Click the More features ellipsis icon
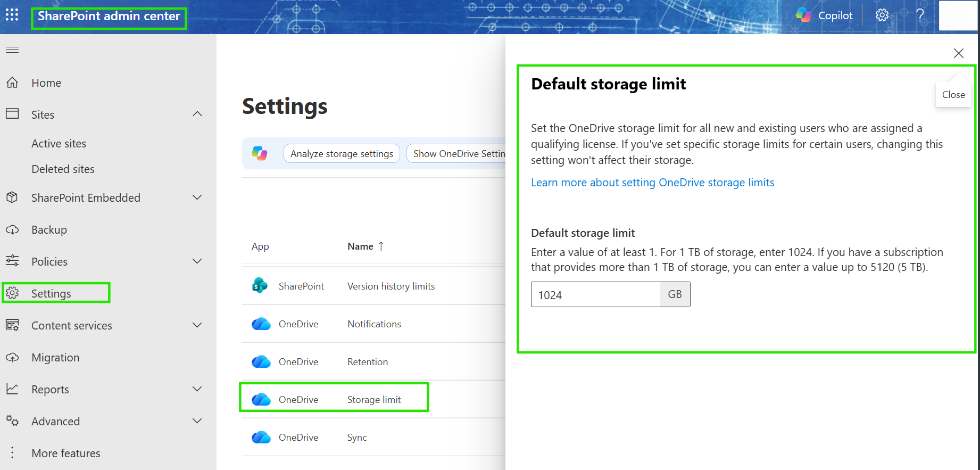 [x=12, y=453]
